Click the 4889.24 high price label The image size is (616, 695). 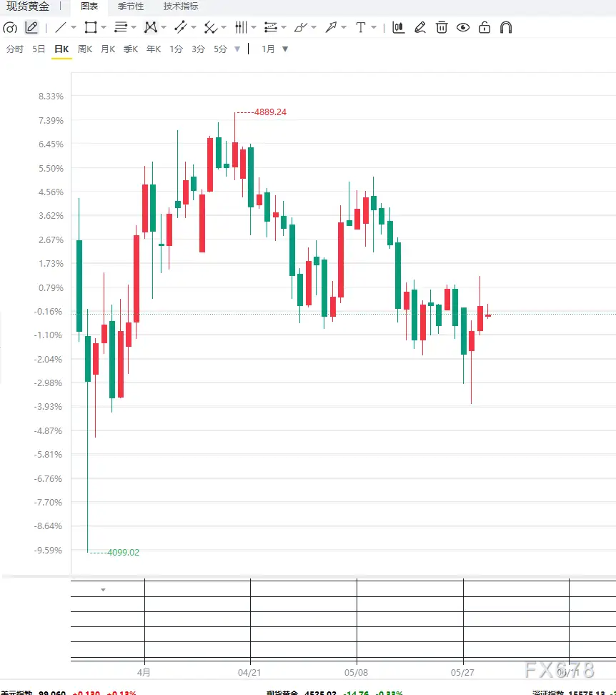tap(270, 112)
